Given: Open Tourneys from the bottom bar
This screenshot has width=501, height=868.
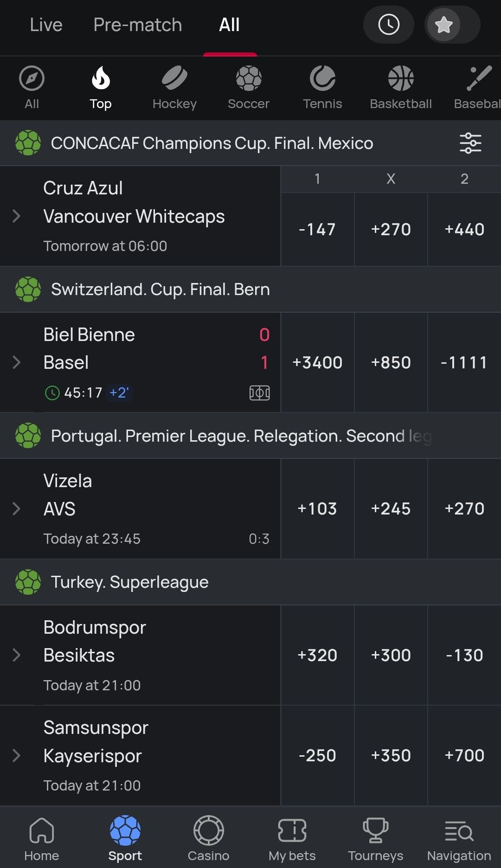Looking at the screenshot, I should [375, 838].
